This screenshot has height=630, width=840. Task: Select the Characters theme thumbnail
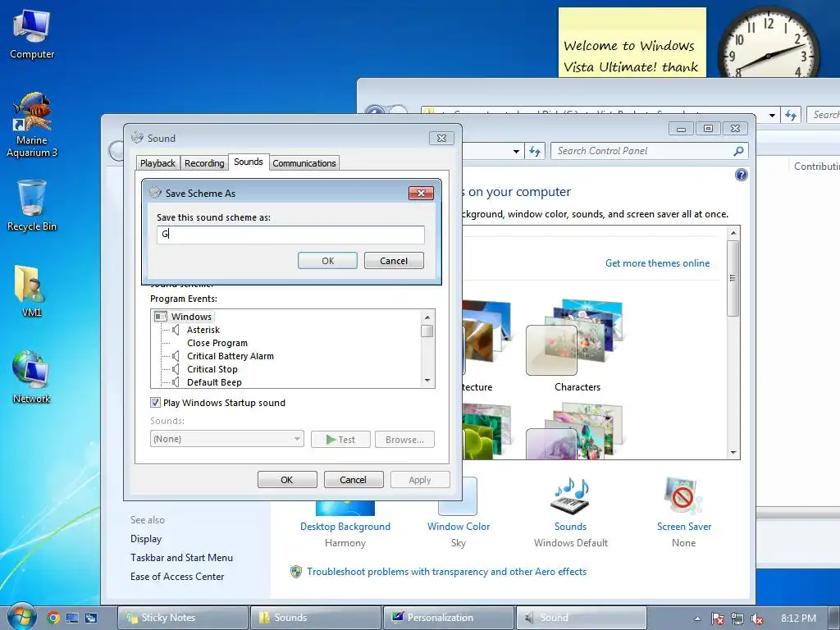coord(577,337)
